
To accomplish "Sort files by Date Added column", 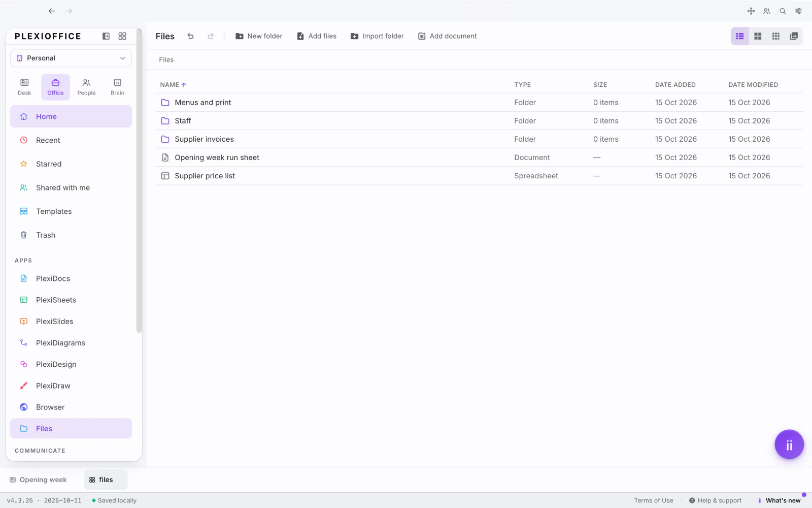I will [x=675, y=85].
